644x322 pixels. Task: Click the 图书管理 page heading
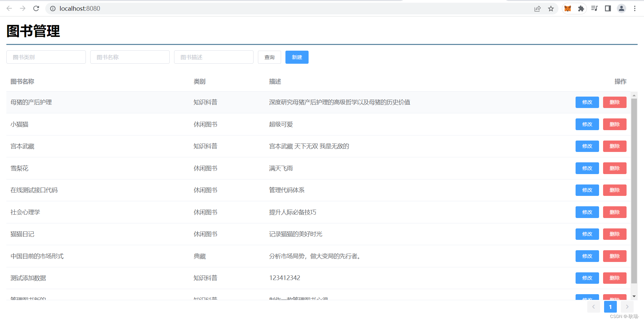(x=33, y=31)
